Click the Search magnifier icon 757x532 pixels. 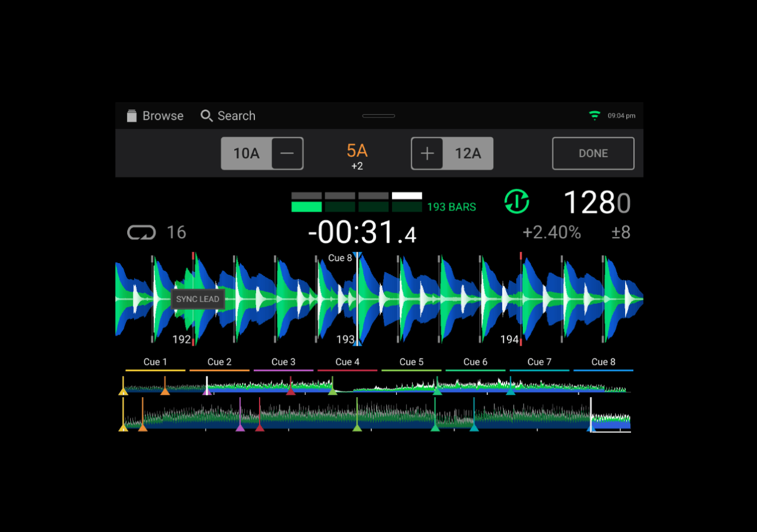coord(206,116)
